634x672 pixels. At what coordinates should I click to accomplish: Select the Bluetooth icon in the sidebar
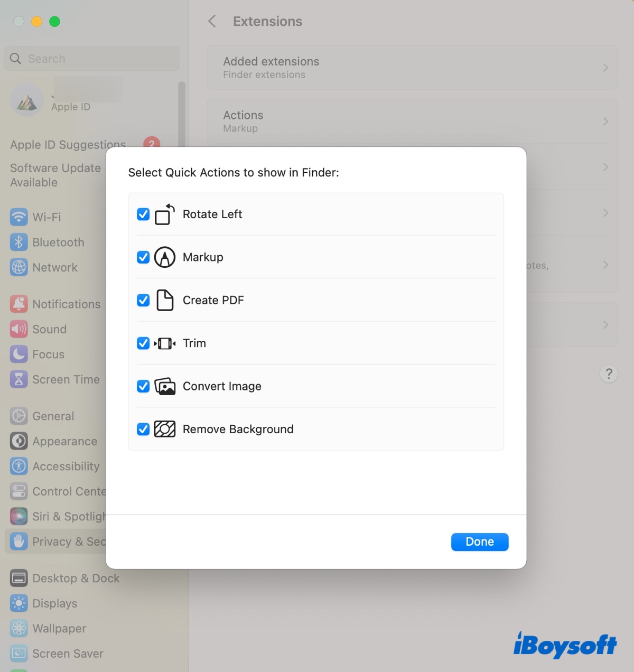18,242
